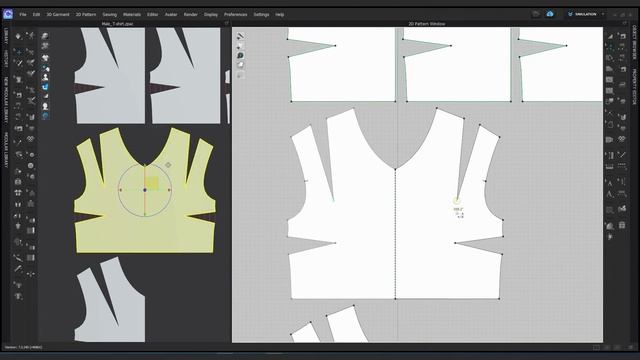Click the top-right tool icon in right 2D toolbar

coord(622,36)
